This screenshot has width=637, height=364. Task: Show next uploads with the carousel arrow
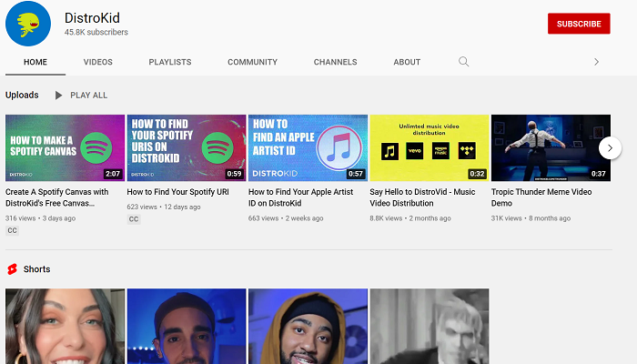(610, 147)
